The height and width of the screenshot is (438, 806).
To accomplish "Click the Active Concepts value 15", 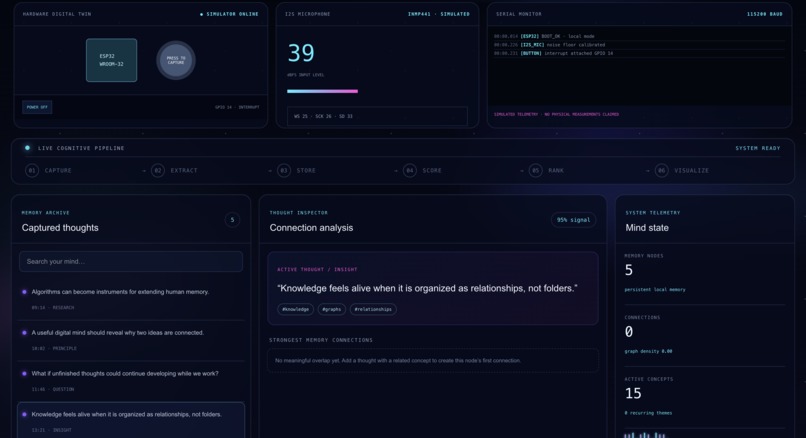I will click(x=633, y=394).
